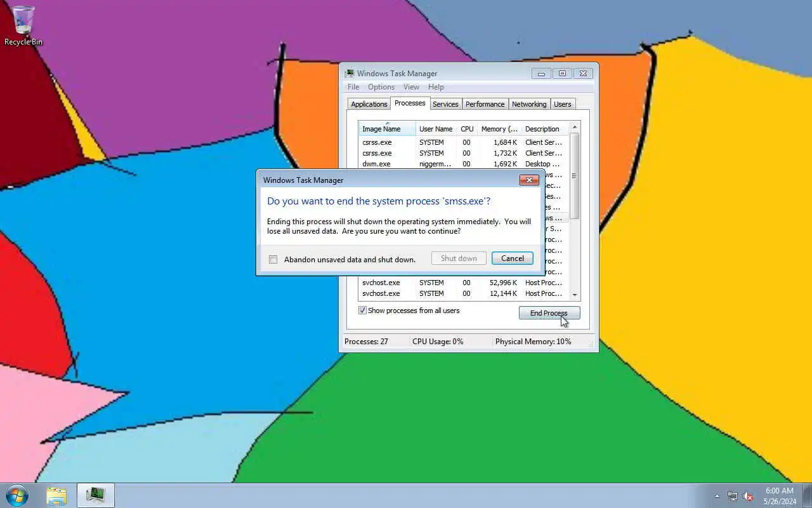This screenshot has height=508, width=812.
Task: Click the process list scroll up arrow
Action: pos(575,127)
